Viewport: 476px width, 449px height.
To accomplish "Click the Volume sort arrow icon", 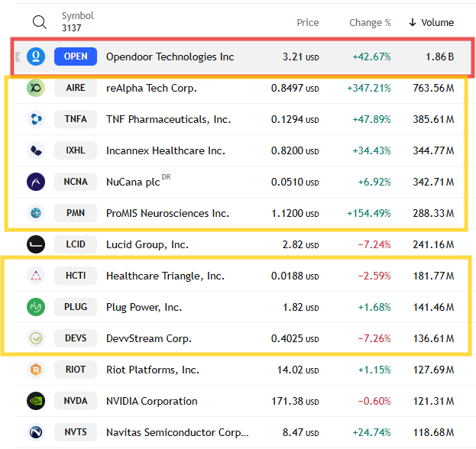I will click(413, 22).
